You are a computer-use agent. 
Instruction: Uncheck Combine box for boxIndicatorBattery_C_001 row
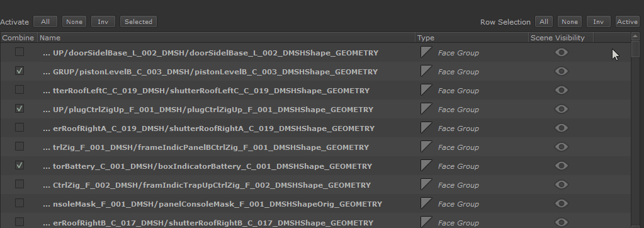pyautogui.click(x=20, y=165)
